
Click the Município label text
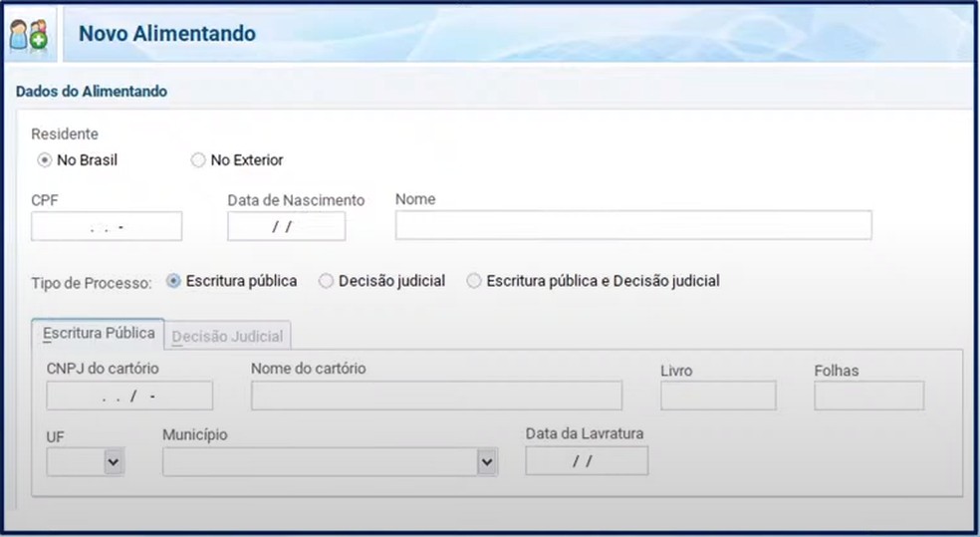pyautogui.click(x=195, y=434)
